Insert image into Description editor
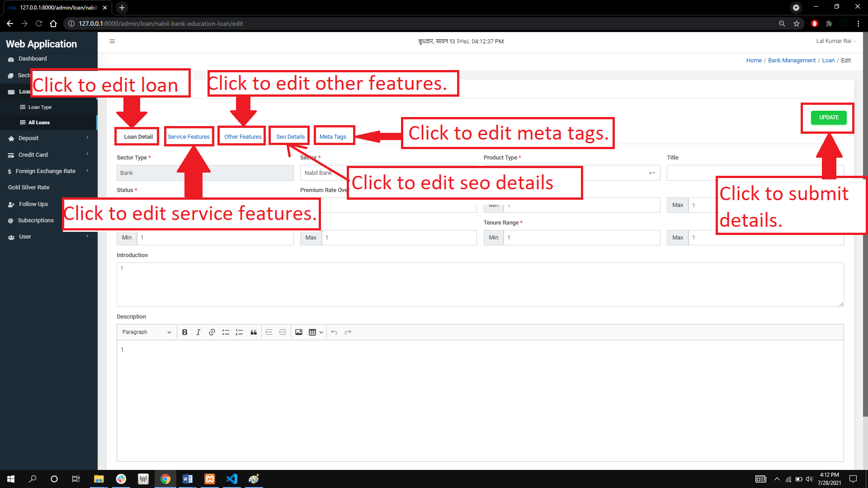 pyautogui.click(x=299, y=332)
